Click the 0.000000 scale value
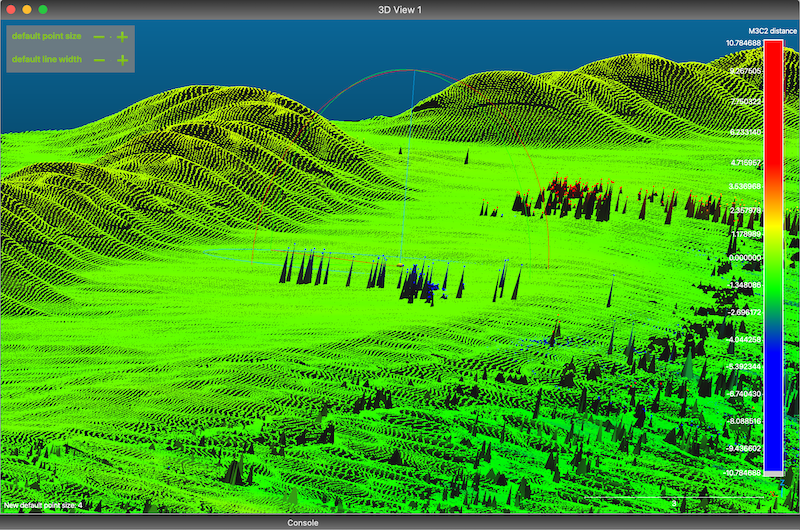800x530 pixels. tap(745, 258)
